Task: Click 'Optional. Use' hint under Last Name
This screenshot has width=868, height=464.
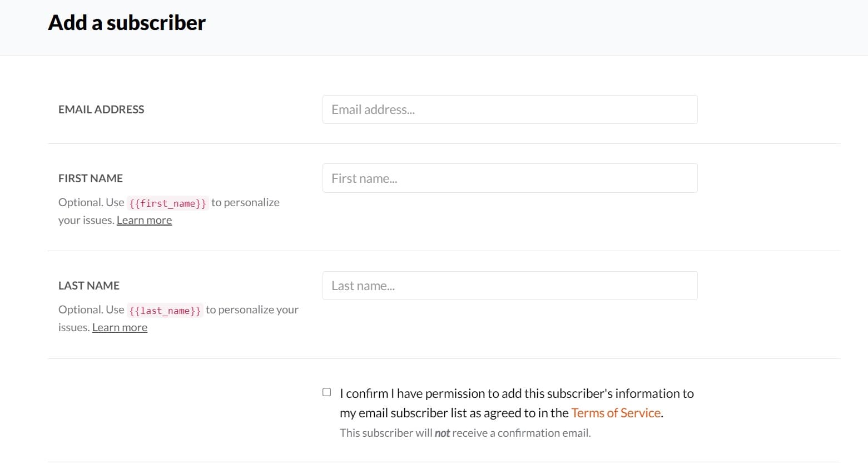Action: (91, 310)
